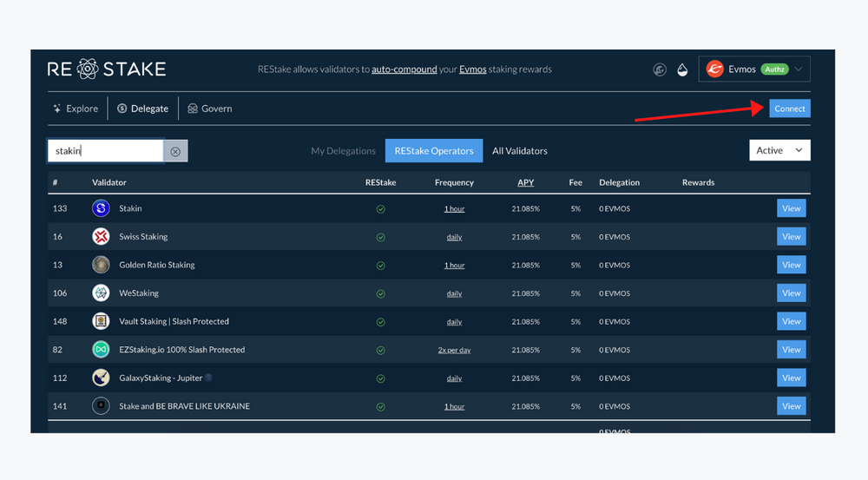
Task: Click the REStake checkmark for Stakin
Action: (380, 209)
